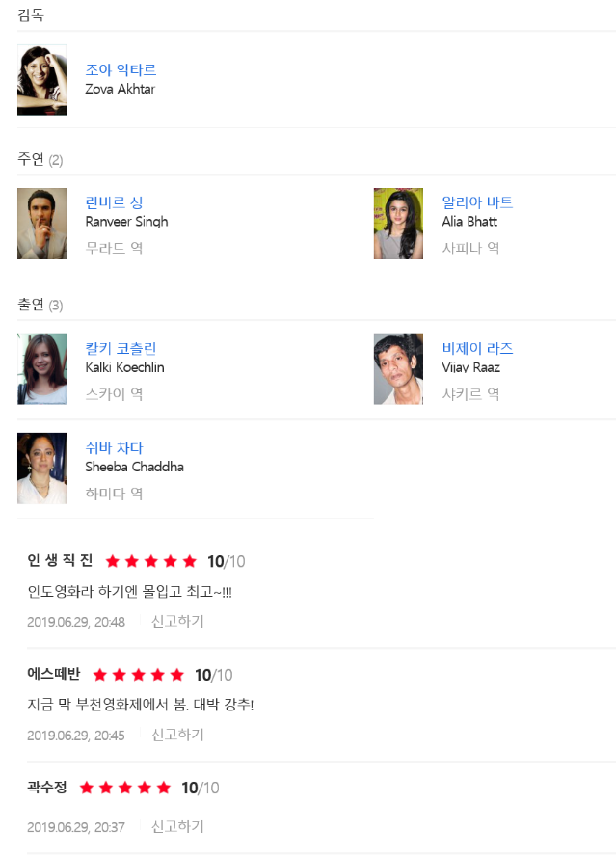Image resolution: width=616 pixels, height=857 pixels.
Task: Click star rating icons in 곽수정's review
Action: [124, 788]
